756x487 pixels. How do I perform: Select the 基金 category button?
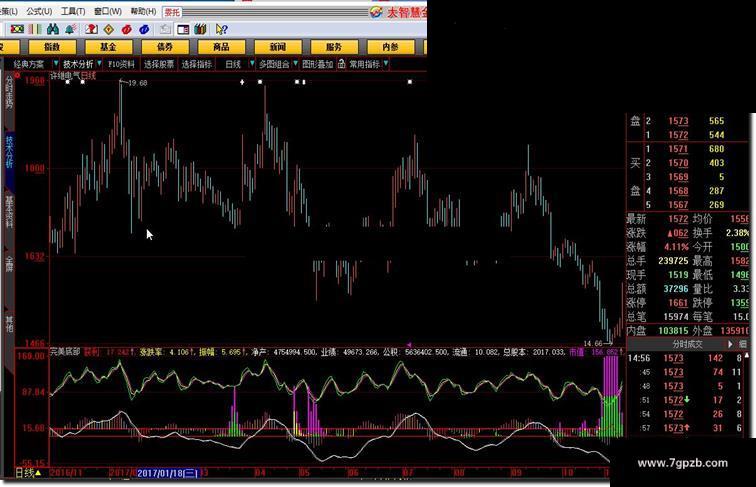108,47
